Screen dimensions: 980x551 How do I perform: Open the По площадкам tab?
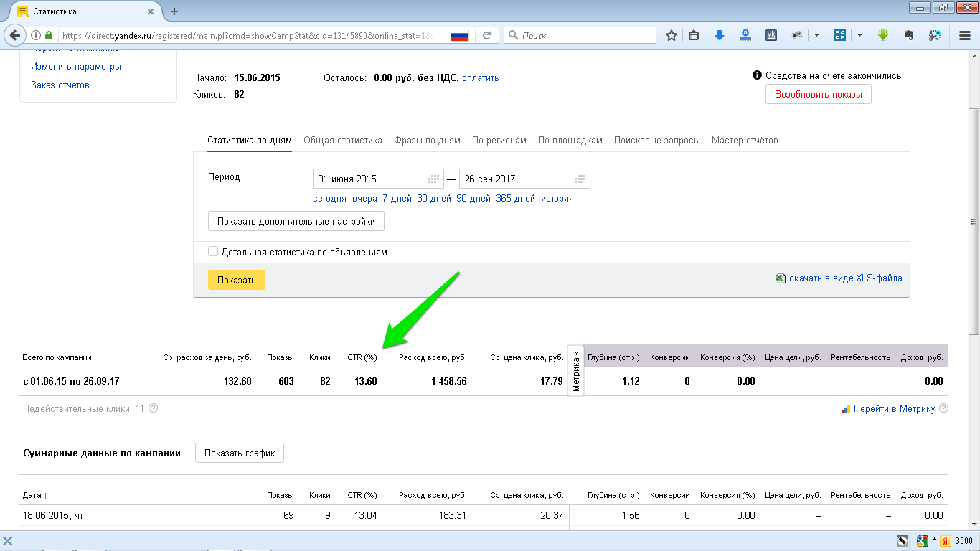coord(570,141)
